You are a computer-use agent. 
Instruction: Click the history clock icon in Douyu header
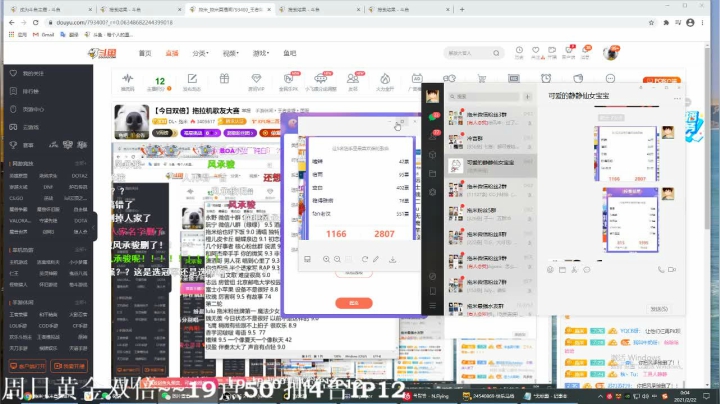(x=519, y=50)
